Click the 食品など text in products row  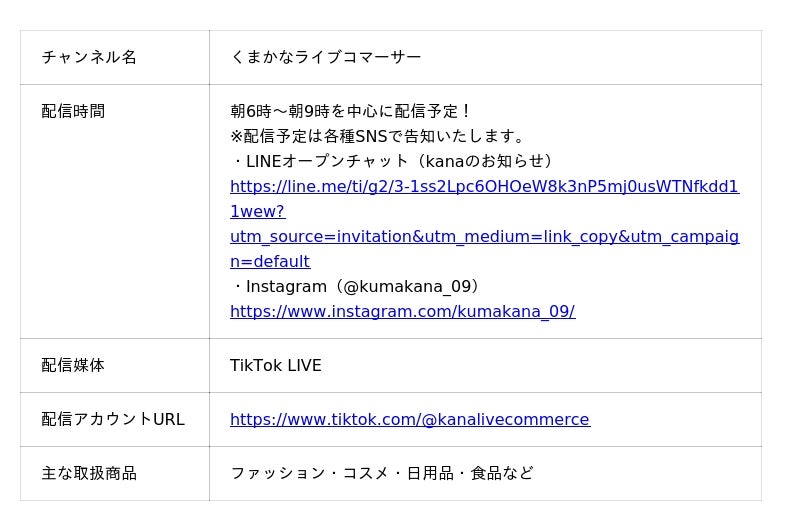502,473
